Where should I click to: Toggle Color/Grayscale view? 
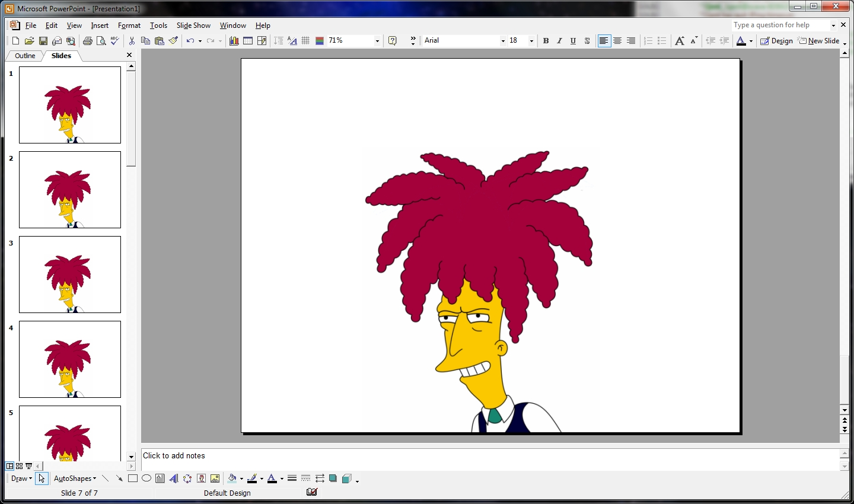pyautogui.click(x=320, y=41)
